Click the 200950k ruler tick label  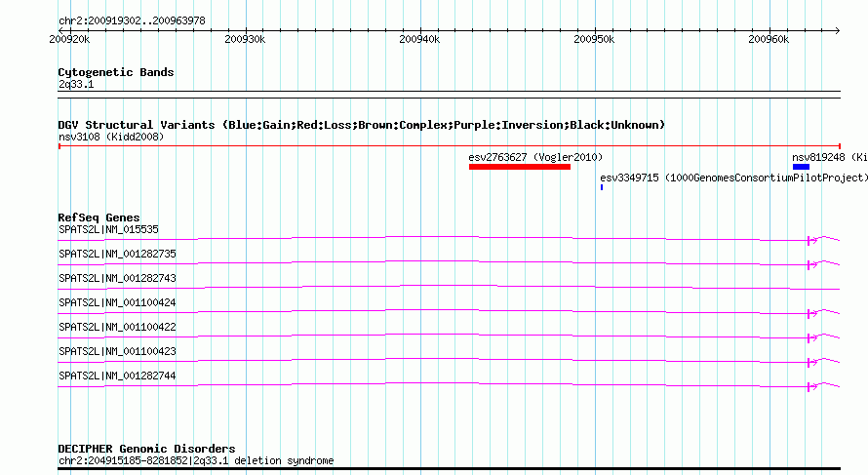tap(594, 39)
